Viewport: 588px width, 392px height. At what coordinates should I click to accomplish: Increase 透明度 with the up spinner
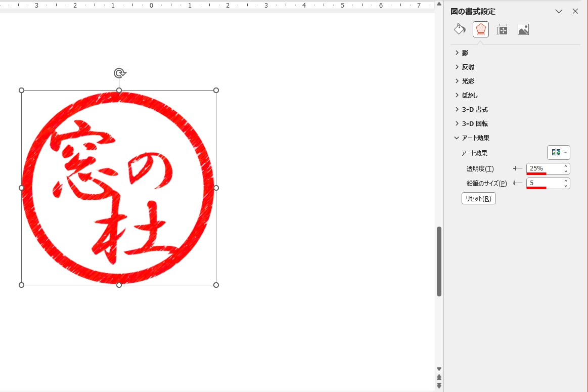[566, 166]
